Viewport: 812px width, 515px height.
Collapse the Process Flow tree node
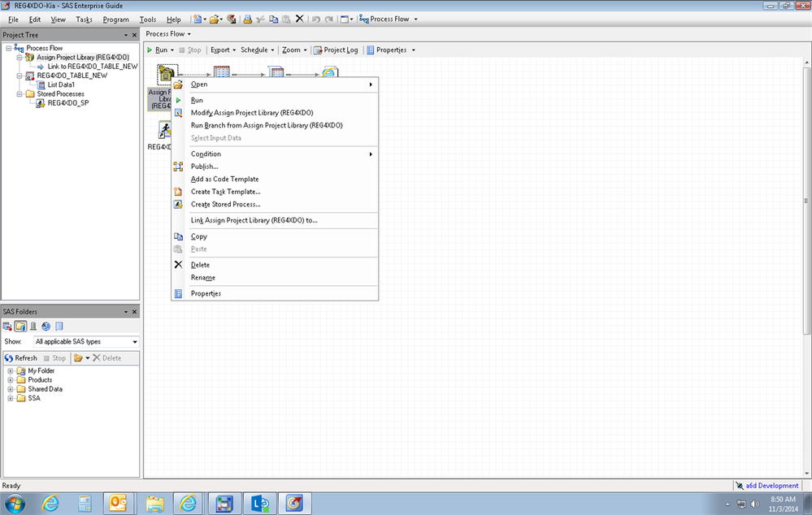click(9, 48)
